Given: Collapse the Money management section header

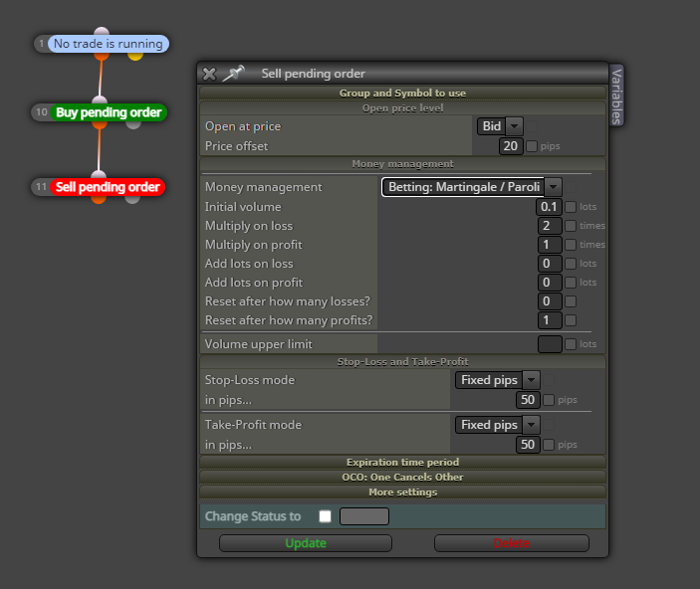Looking at the screenshot, I should click(402, 164).
